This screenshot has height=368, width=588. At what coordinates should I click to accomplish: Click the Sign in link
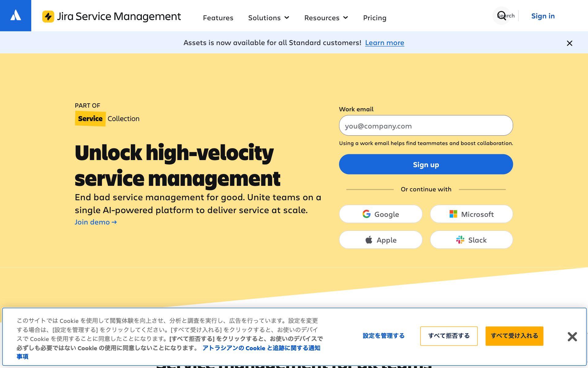tap(543, 16)
